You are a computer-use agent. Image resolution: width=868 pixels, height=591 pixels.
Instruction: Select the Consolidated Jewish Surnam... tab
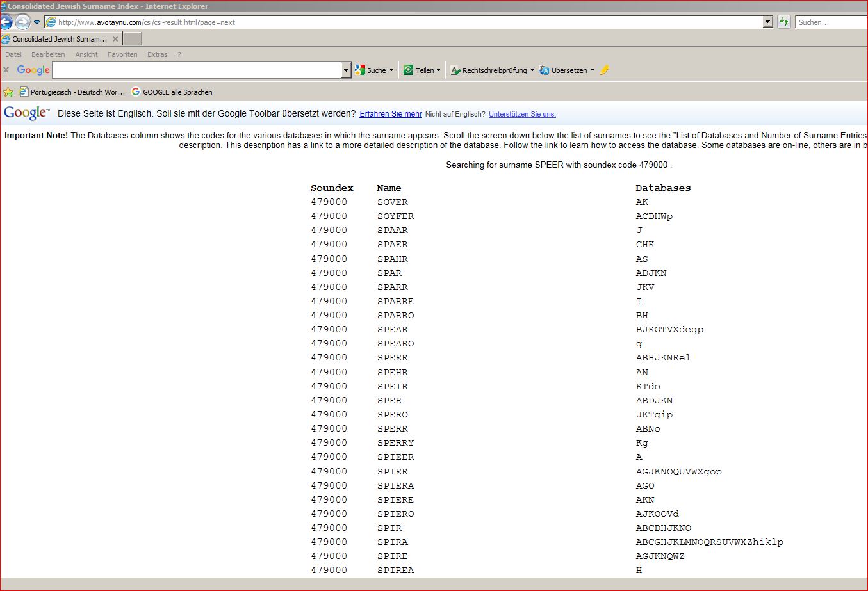(60, 39)
